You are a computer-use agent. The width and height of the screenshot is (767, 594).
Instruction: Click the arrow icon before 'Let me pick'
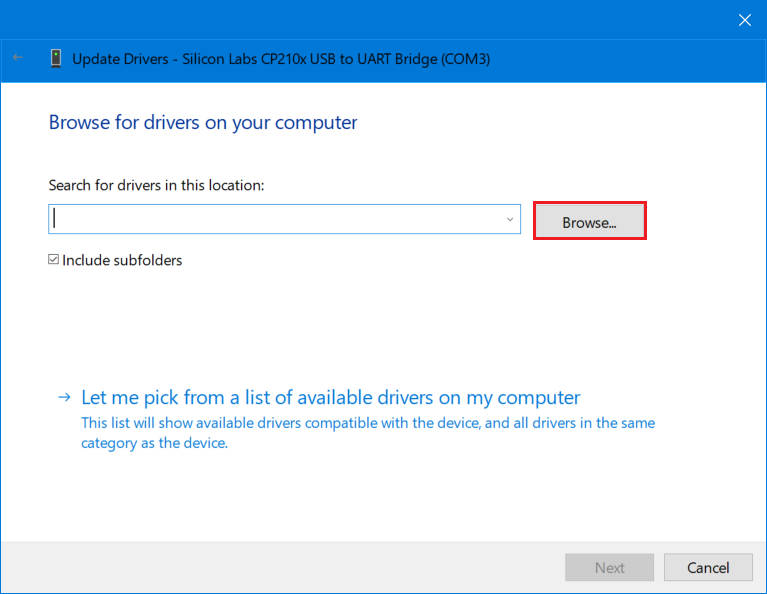[64, 398]
